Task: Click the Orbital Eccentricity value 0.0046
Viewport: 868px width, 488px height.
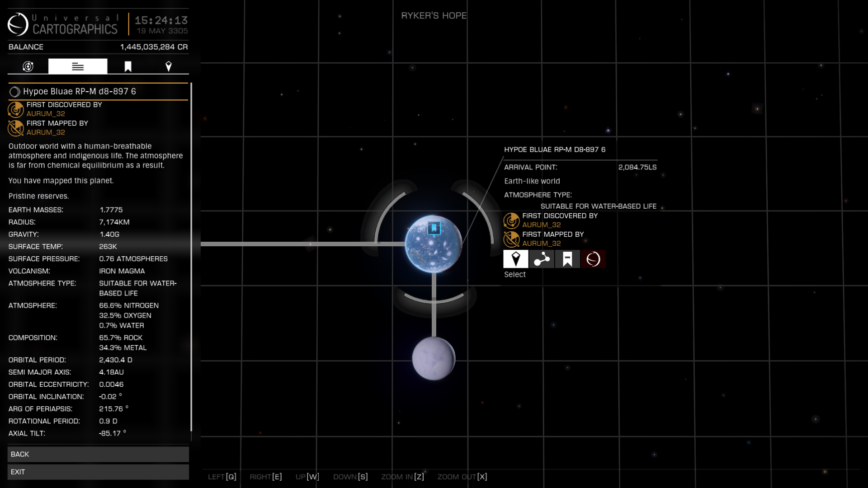Action: tap(111, 384)
